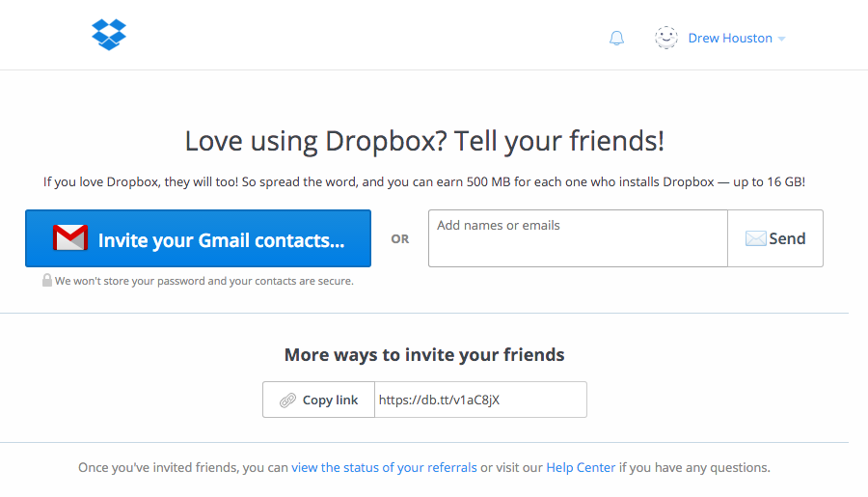Open the Drew Houston account menu
Viewport: 868px width, 497px height.
(x=736, y=39)
